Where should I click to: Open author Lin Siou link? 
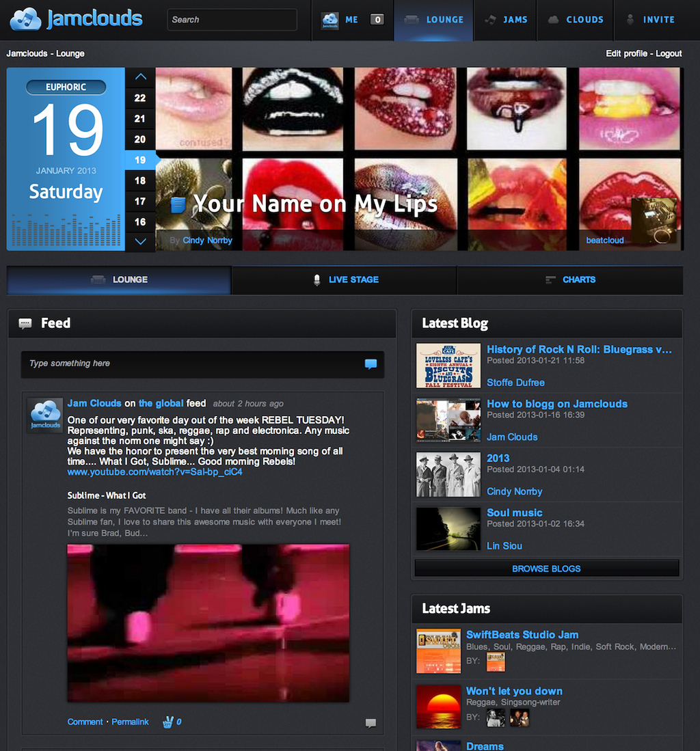click(504, 546)
